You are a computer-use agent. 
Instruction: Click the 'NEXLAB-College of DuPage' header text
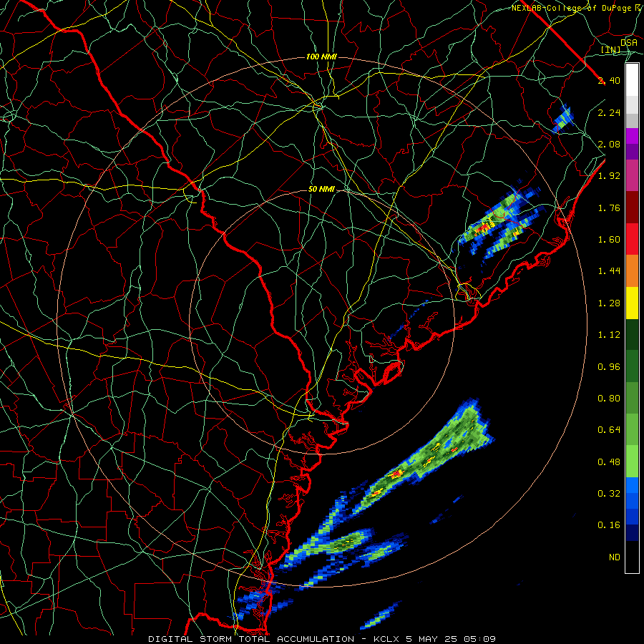[x=573, y=8]
